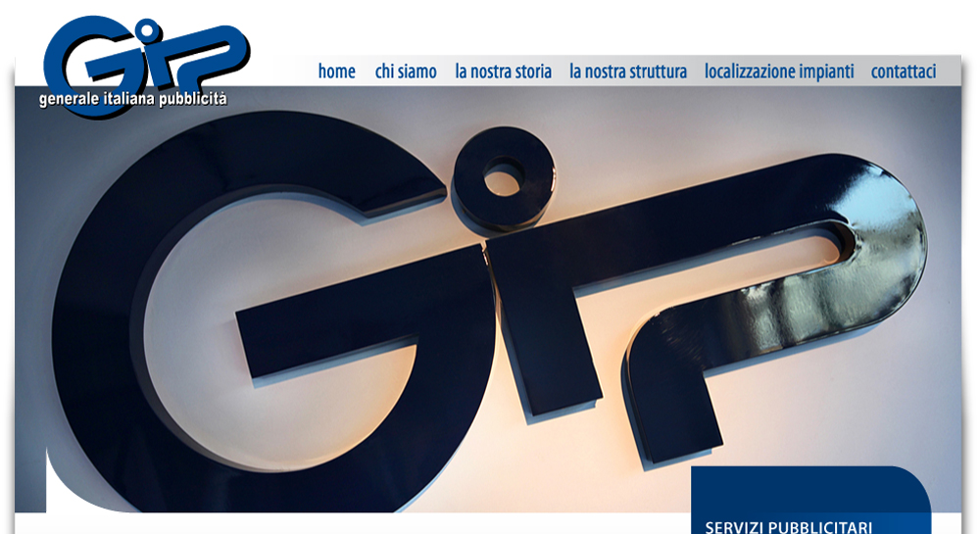Click the contattaci link
This screenshot has width=980, height=534.
click(x=904, y=72)
